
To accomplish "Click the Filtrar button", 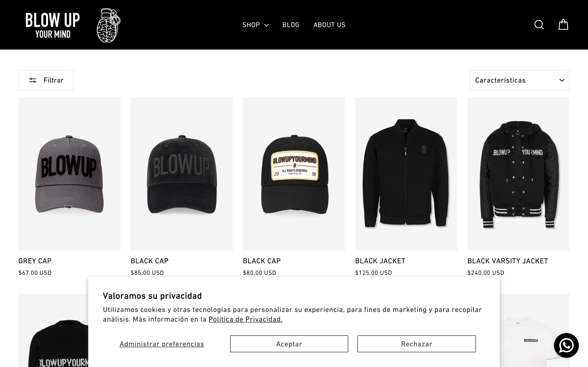I will click(46, 80).
